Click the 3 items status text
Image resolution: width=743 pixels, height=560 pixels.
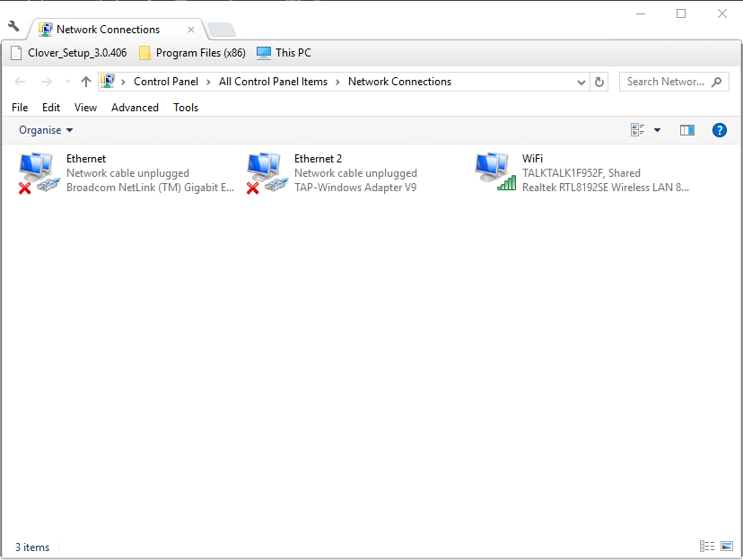(x=32, y=547)
